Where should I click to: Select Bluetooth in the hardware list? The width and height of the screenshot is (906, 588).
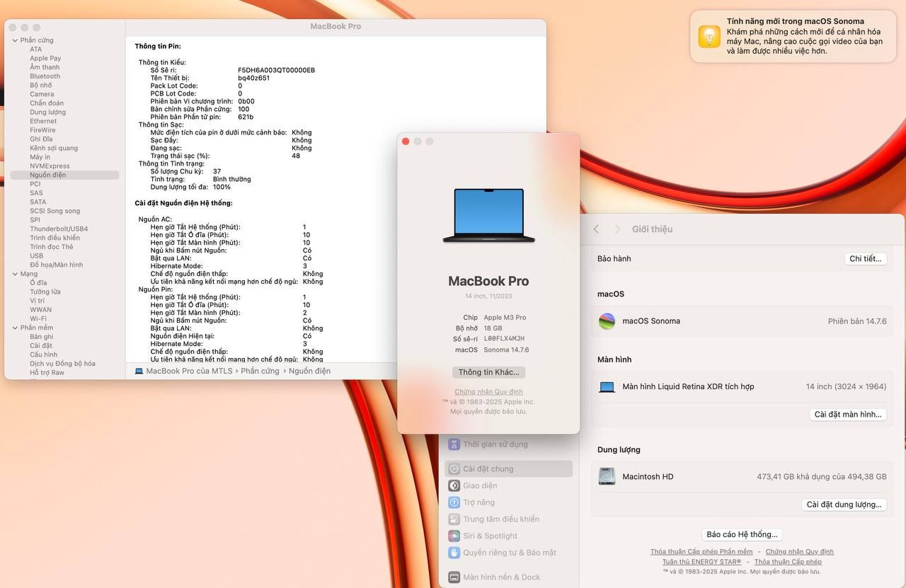tap(45, 76)
